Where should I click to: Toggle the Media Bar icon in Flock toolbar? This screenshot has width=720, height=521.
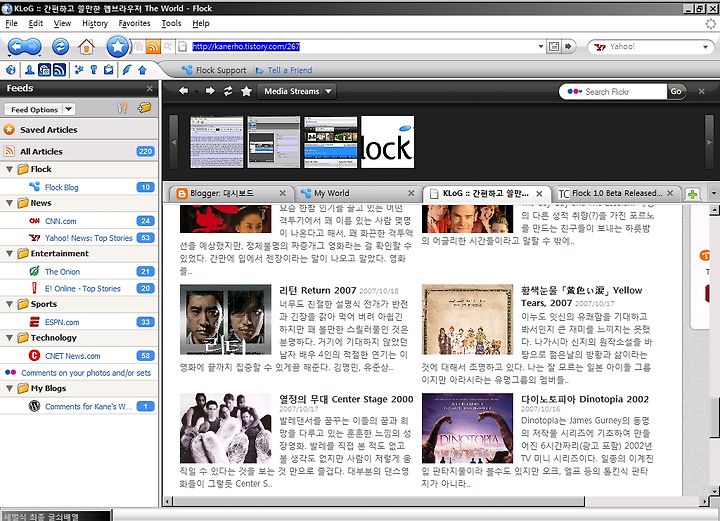point(45,70)
